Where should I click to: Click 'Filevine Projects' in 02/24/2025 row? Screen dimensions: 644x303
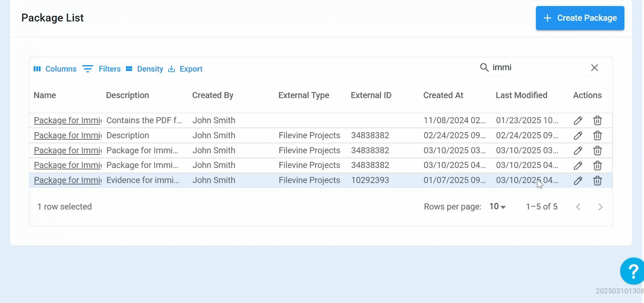click(309, 135)
